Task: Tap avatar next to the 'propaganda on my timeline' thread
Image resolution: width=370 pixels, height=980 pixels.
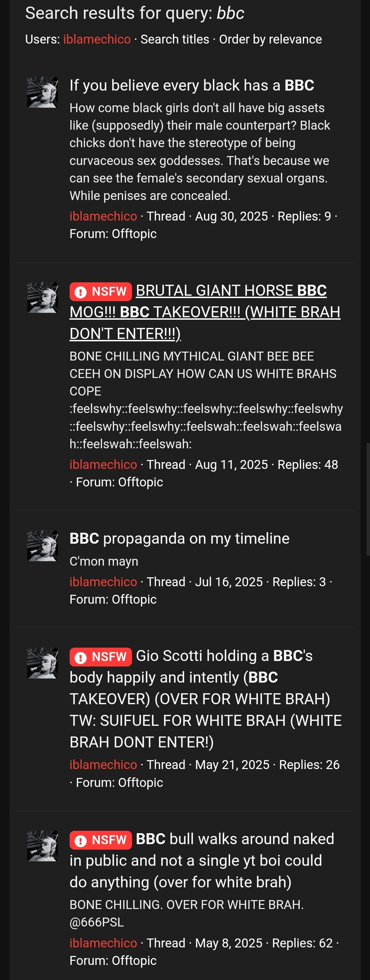Action: [x=42, y=545]
